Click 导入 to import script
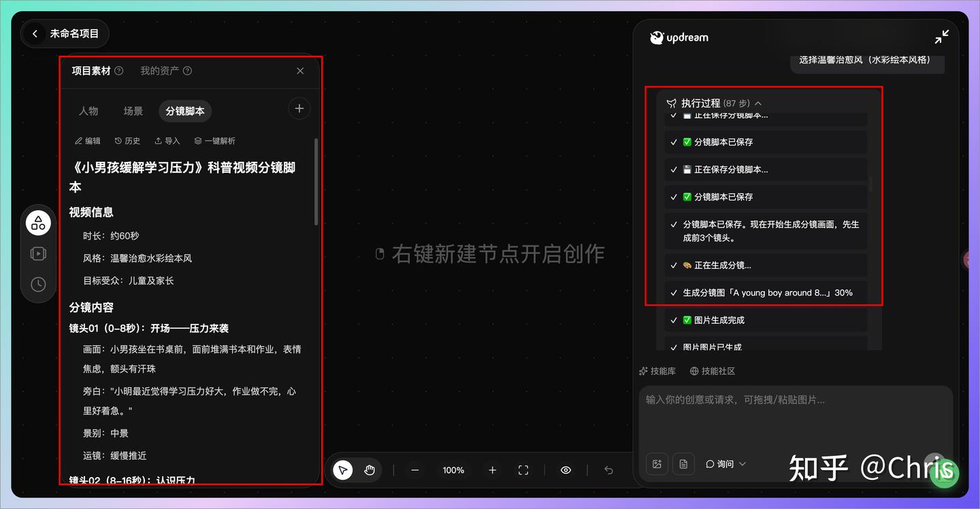This screenshot has height=509, width=980. [x=167, y=141]
